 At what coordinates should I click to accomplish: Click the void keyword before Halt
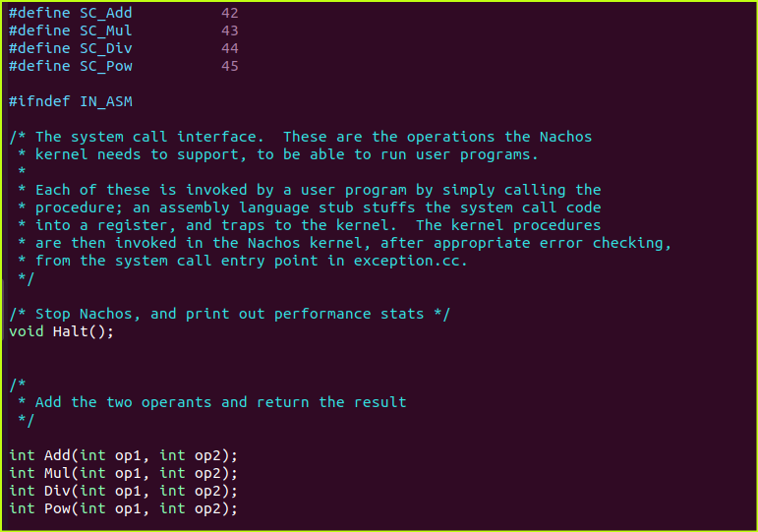tap(27, 331)
